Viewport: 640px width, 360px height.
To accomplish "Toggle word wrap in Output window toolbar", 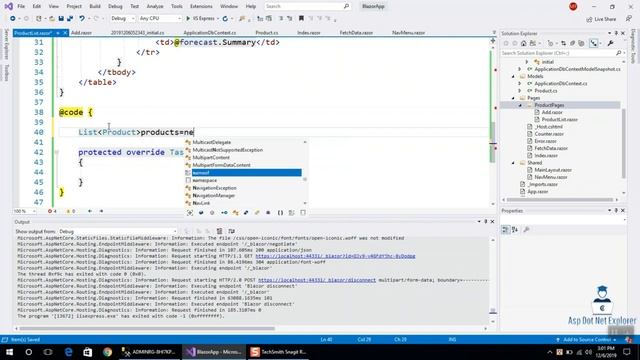I will tap(231, 231).
